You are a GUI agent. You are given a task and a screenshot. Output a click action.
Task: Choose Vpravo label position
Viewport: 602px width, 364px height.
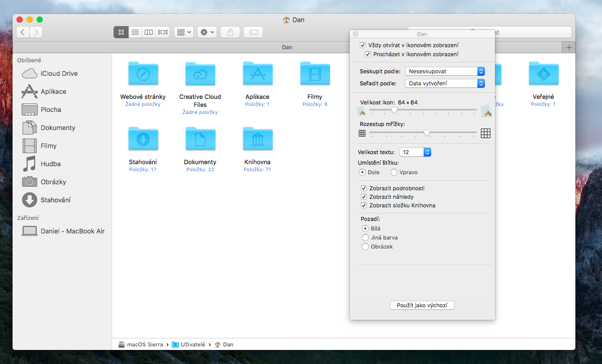(394, 172)
